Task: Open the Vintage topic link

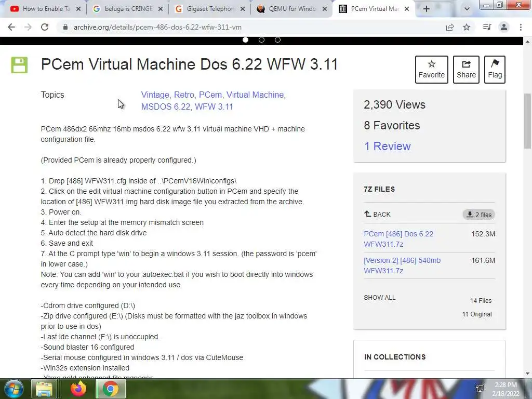Action: point(155,95)
